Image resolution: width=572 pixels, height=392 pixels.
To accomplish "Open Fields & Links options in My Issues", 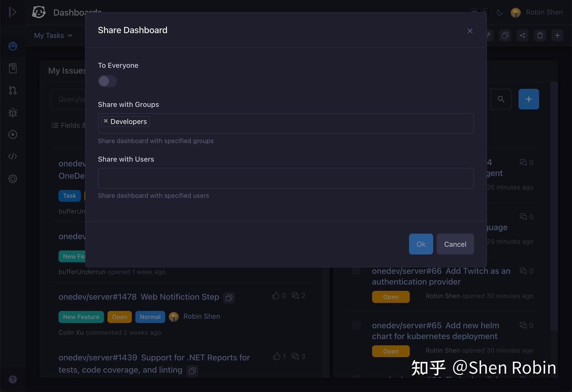I will (x=69, y=125).
